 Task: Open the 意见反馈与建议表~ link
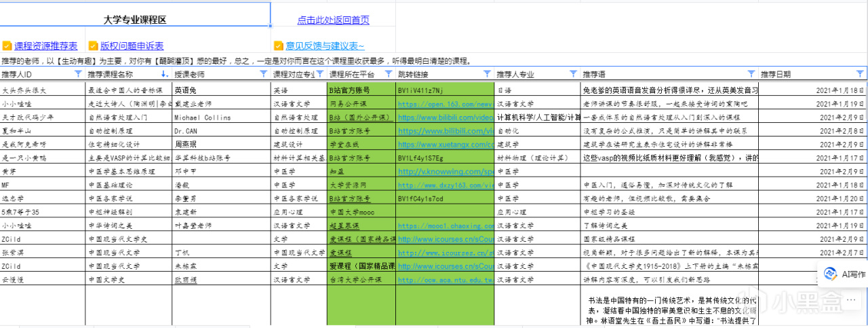(325, 46)
